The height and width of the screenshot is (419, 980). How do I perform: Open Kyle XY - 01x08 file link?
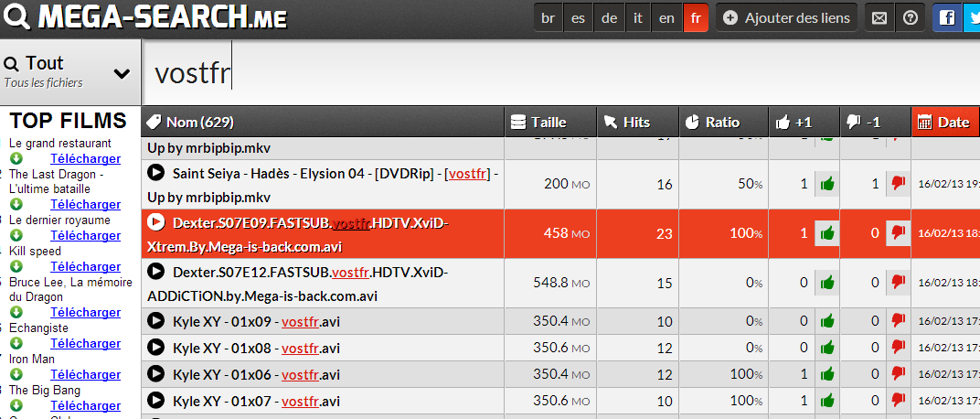[x=256, y=349]
